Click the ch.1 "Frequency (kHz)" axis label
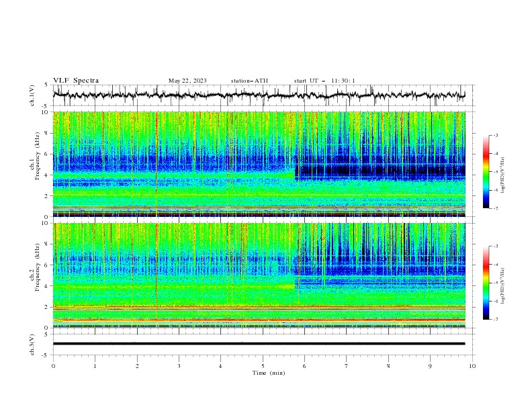 [x=38, y=156]
